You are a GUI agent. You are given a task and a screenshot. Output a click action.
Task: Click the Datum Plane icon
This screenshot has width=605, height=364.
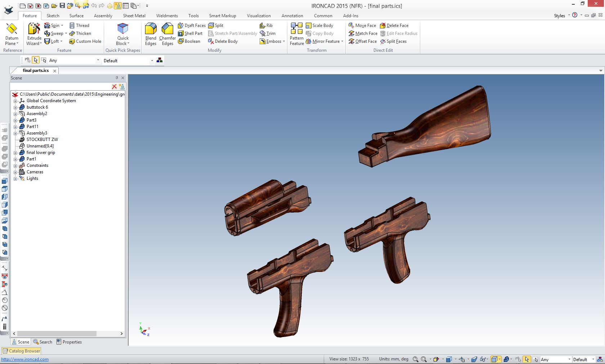[x=12, y=29]
